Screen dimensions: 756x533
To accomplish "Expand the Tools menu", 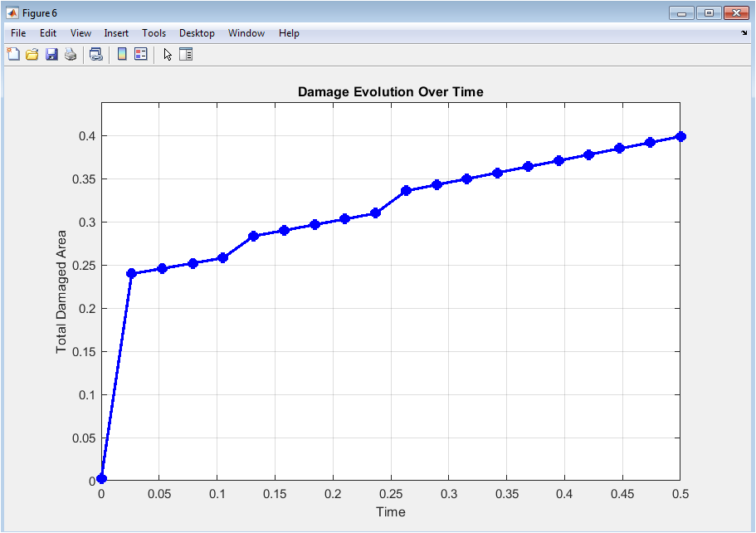I will tap(154, 33).
